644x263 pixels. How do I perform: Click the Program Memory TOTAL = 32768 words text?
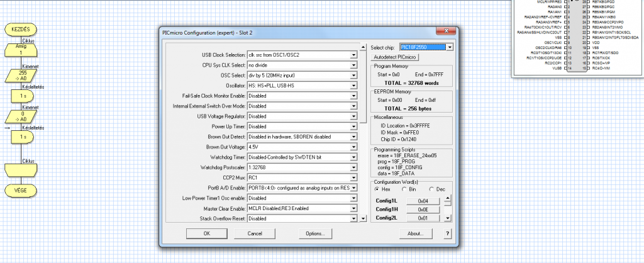(x=411, y=83)
